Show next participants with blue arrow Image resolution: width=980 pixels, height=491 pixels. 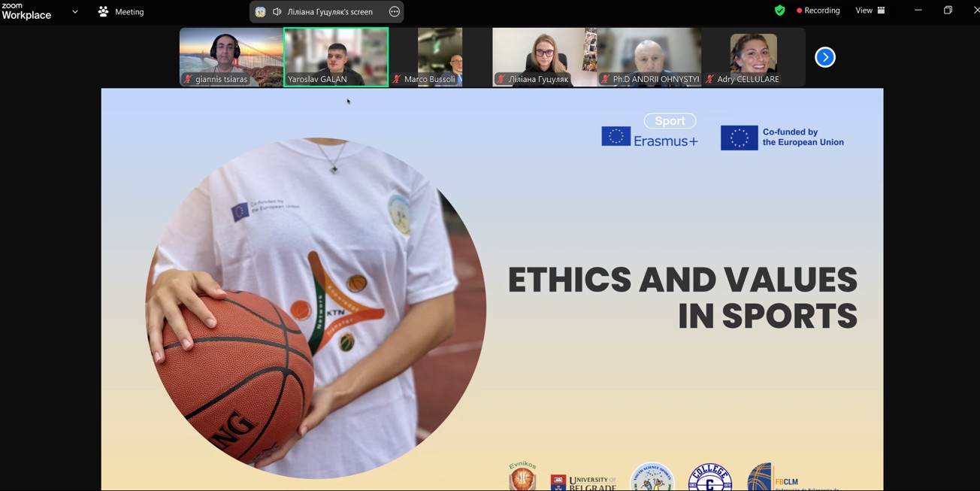pyautogui.click(x=824, y=57)
